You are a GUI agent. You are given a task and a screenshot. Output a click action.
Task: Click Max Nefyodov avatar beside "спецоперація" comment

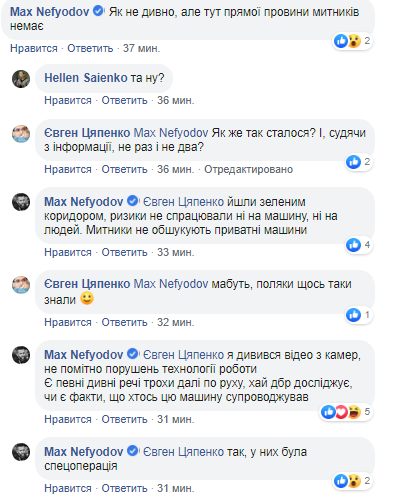point(21,452)
